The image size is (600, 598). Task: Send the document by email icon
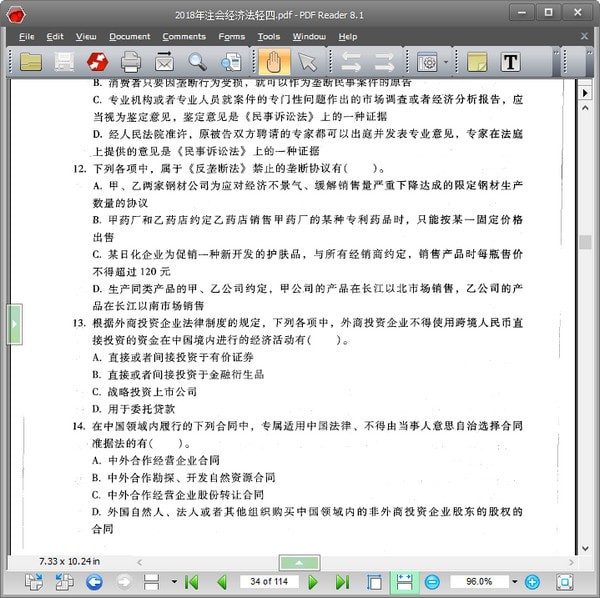tap(164, 62)
